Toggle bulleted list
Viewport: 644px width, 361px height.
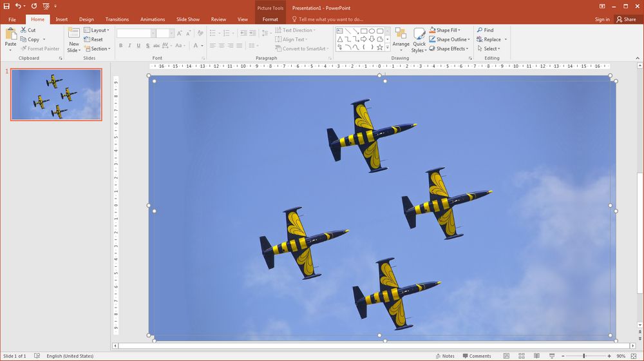click(x=214, y=33)
